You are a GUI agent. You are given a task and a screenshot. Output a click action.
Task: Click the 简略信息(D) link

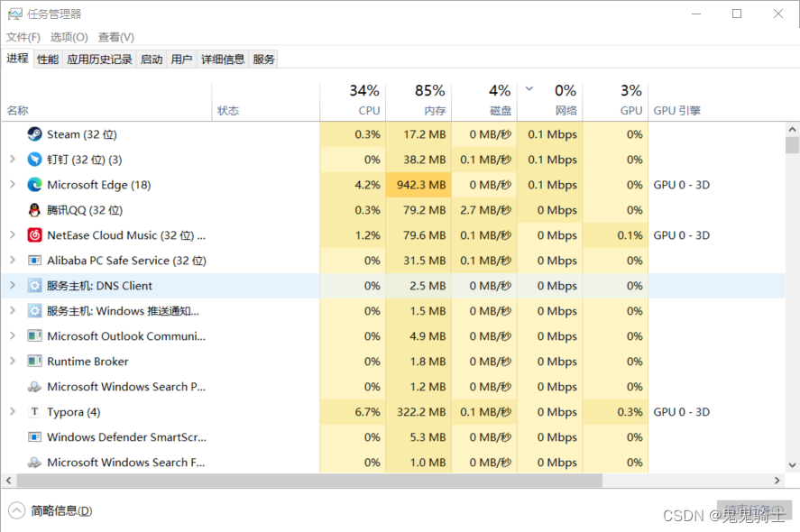61,510
